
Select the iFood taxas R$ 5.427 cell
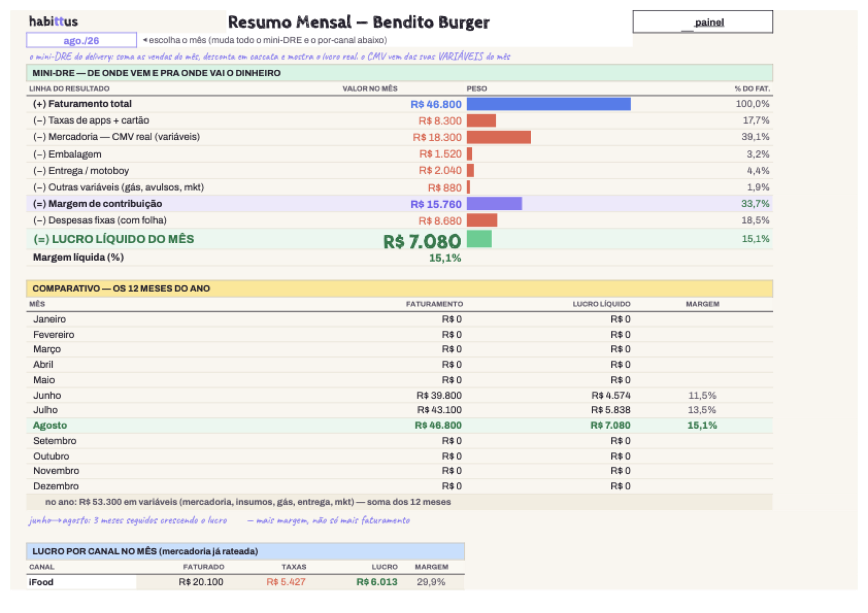click(x=286, y=582)
